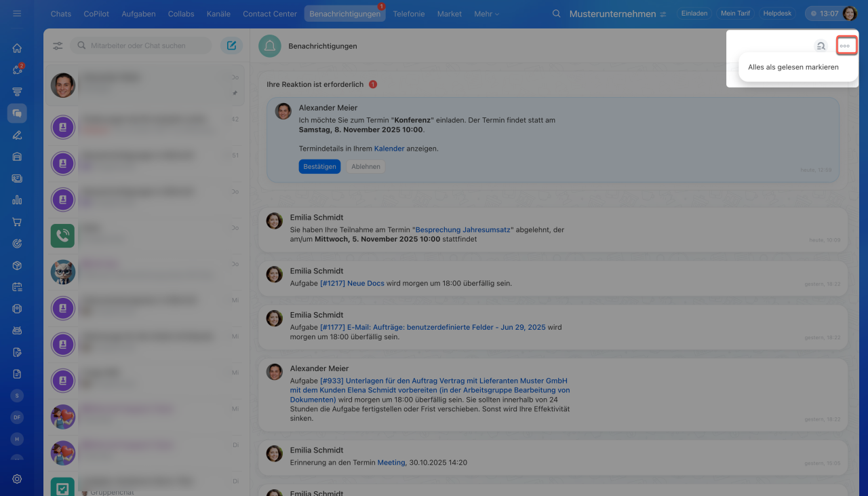
Task: Switch to the Aufgaben tab
Action: 138,14
